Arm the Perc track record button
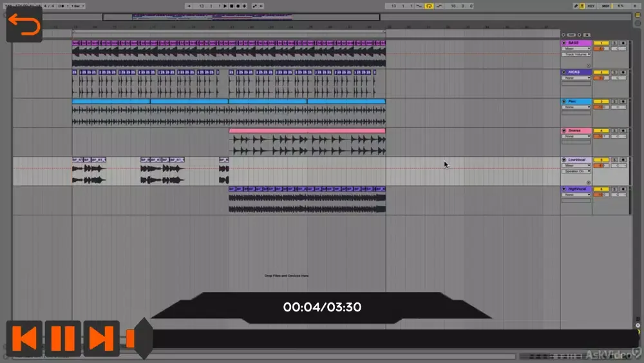644x363 pixels. tap(623, 101)
